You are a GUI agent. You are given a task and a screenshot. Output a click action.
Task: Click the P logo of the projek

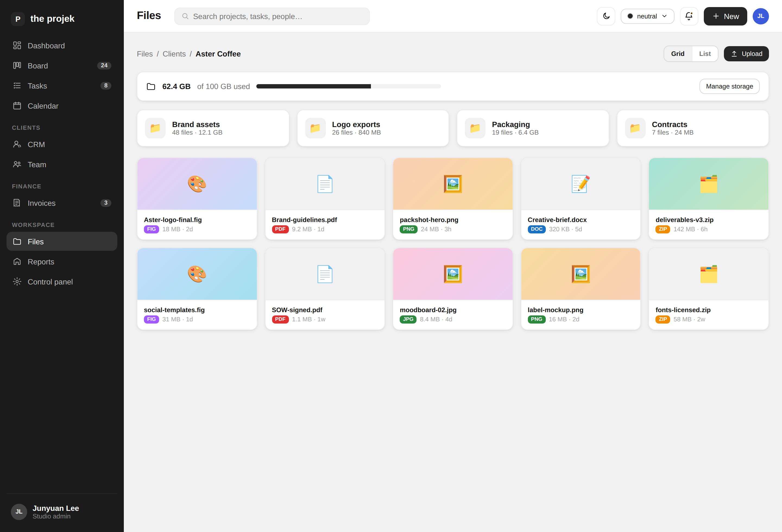[18, 19]
